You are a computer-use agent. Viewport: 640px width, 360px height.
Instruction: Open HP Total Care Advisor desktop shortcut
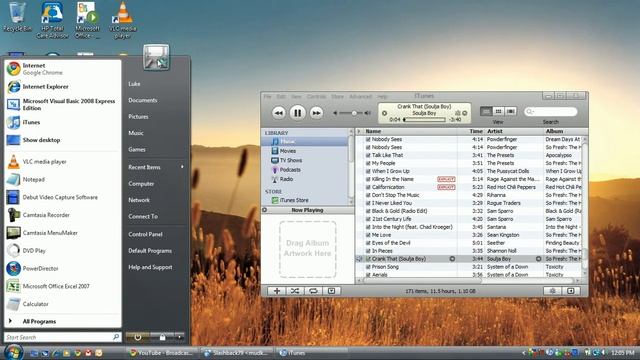[52, 20]
